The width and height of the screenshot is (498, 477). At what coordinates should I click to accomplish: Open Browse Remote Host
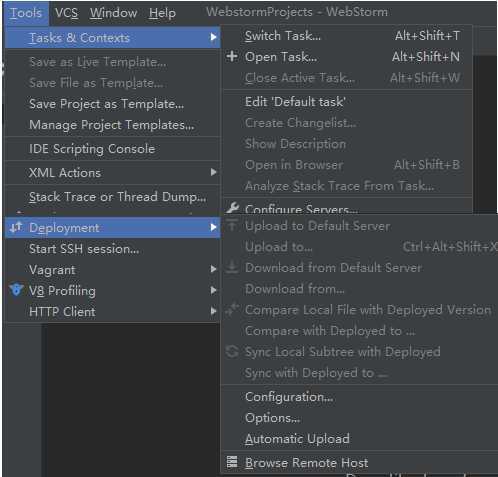[x=306, y=463]
